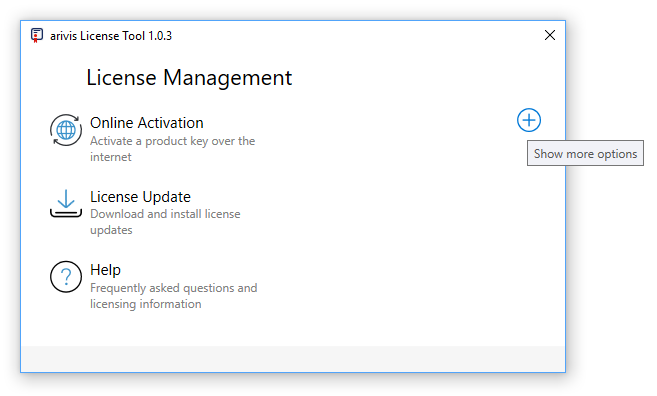Open License Update heading
The width and height of the screenshot is (657, 396).
[x=140, y=197]
